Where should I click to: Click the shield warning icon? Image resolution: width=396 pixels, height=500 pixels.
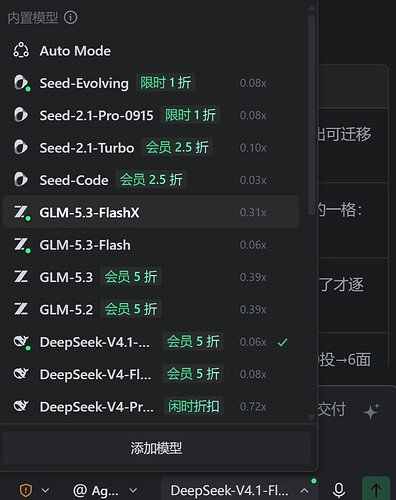(x=26, y=490)
